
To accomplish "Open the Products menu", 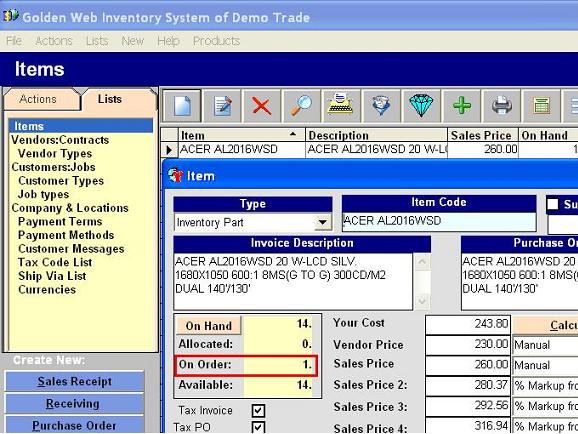I will (216, 41).
